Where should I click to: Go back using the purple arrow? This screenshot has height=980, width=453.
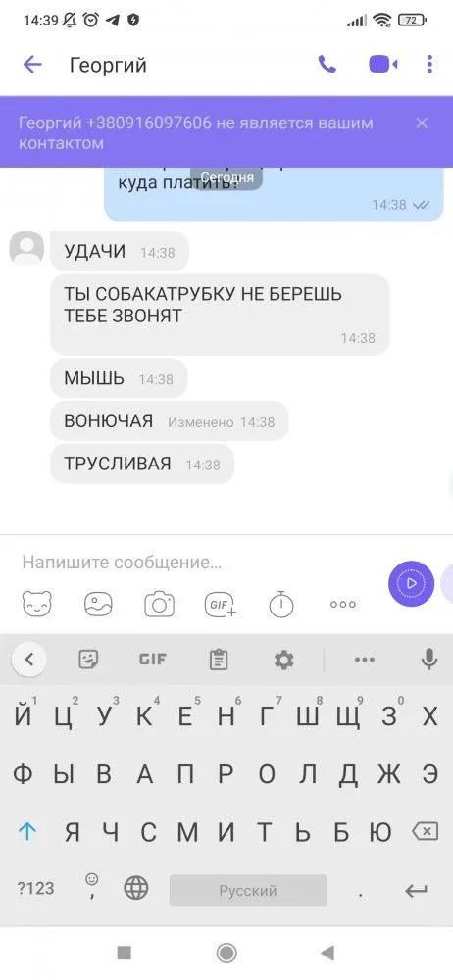pyautogui.click(x=32, y=65)
